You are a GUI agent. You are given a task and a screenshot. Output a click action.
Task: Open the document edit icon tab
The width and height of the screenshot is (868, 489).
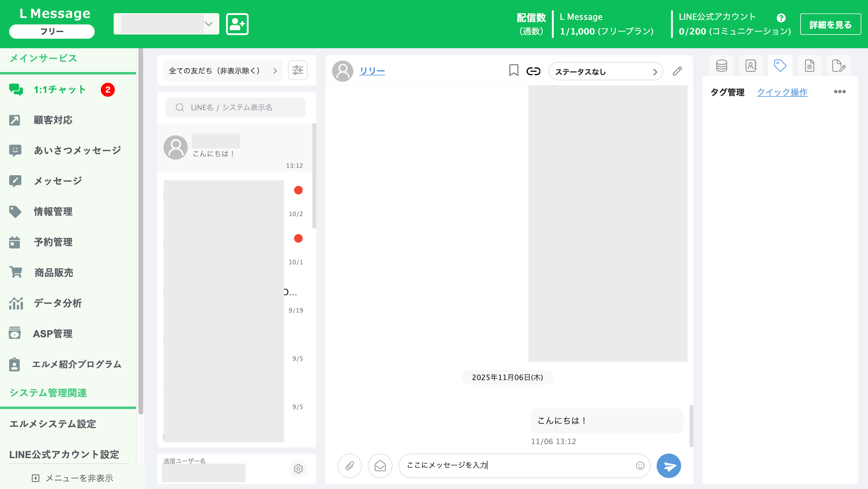click(x=838, y=66)
